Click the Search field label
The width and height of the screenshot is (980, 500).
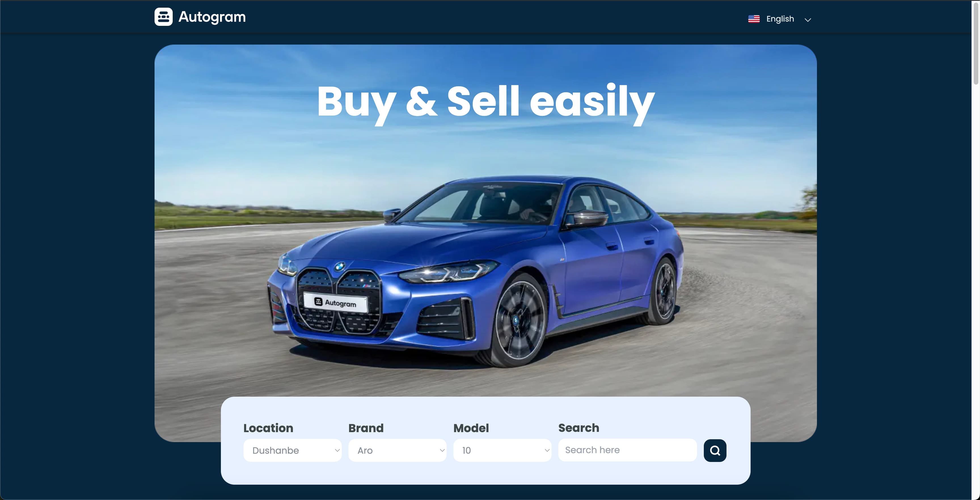tap(579, 428)
